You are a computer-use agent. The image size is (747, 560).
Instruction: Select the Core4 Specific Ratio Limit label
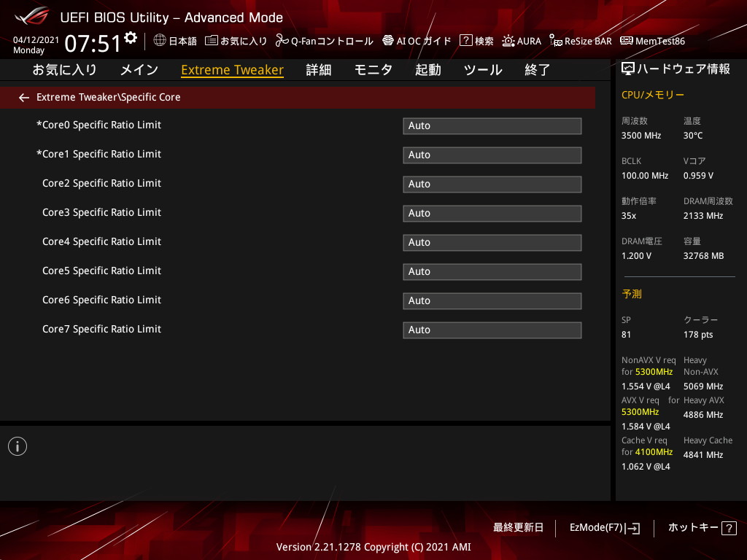pos(101,241)
